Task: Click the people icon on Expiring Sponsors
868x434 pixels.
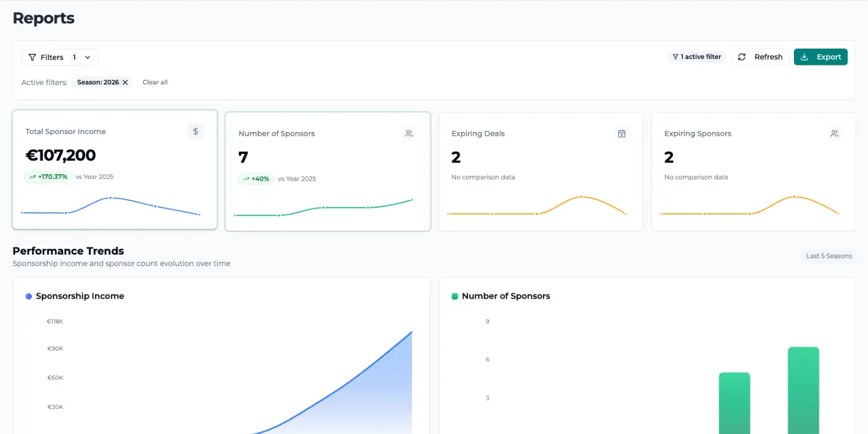Action: tap(834, 134)
